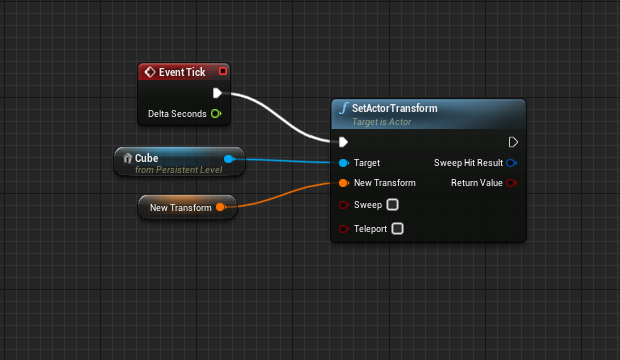Click the Sweep Hit Result output pin
Viewport: 620px width, 360px height.
[x=511, y=163]
